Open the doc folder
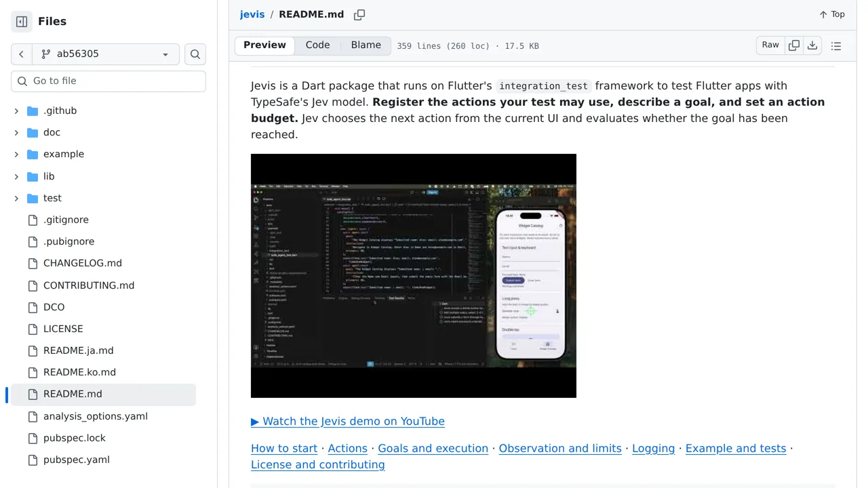The image size is (868, 488). tap(52, 132)
